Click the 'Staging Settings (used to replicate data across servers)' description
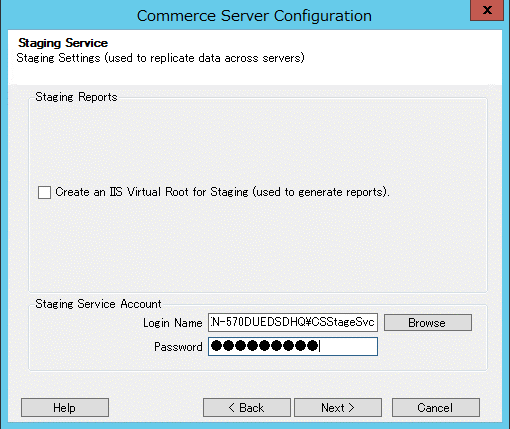510x429 pixels. pos(160,58)
